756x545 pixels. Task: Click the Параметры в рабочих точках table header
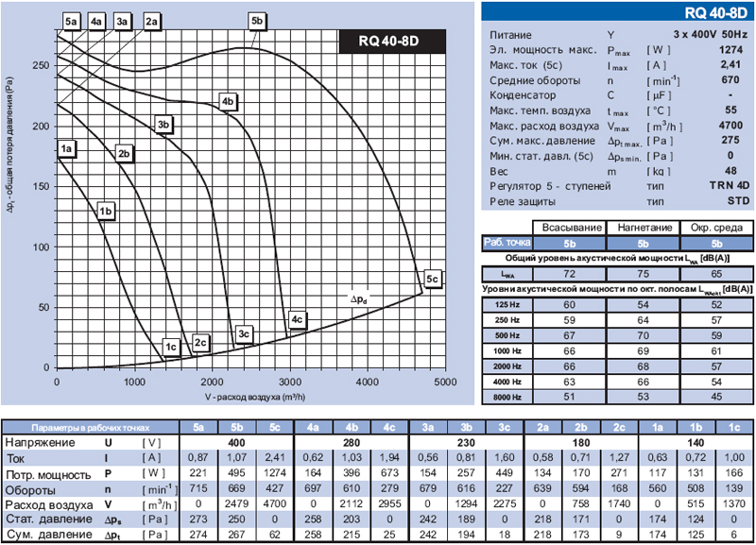pyautogui.click(x=90, y=426)
